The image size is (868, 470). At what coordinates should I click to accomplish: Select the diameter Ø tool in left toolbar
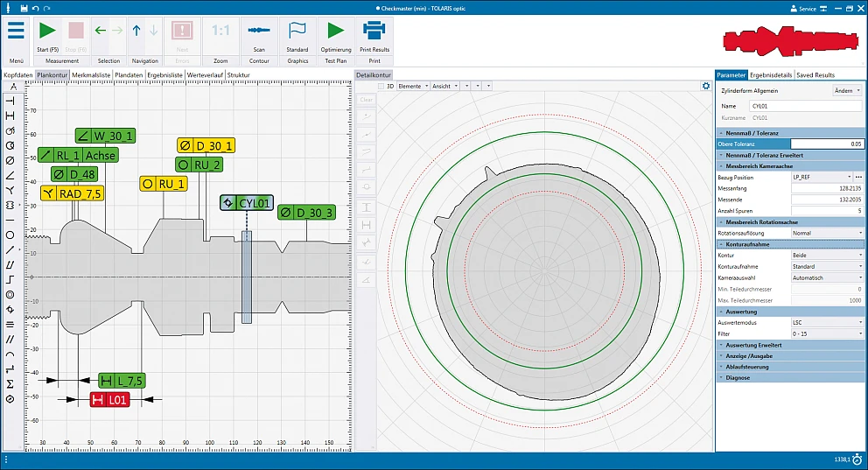[x=10, y=160]
